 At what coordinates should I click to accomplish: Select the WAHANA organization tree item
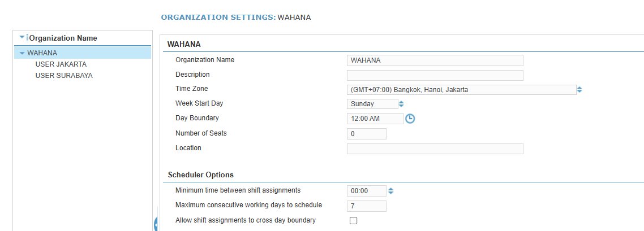pos(42,53)
